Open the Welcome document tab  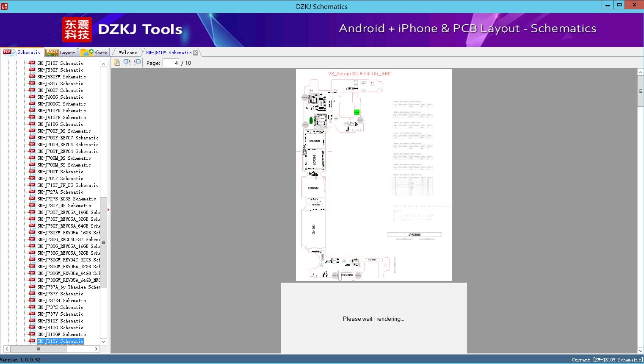click(x=127, y=53)
